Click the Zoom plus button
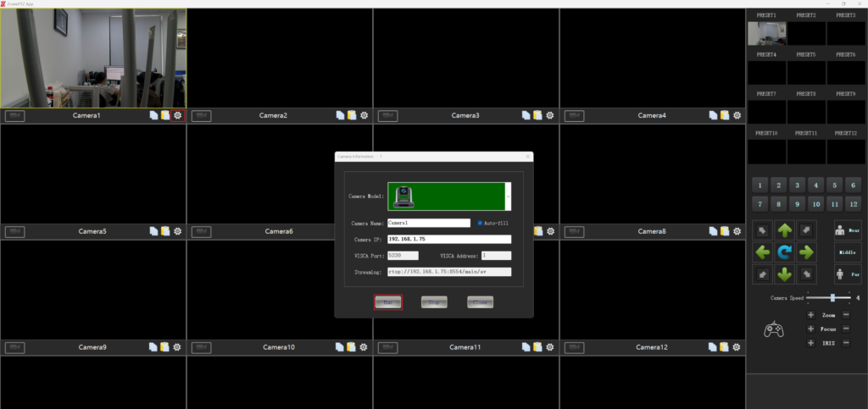The image size is (868, 409). pos(810,315)
